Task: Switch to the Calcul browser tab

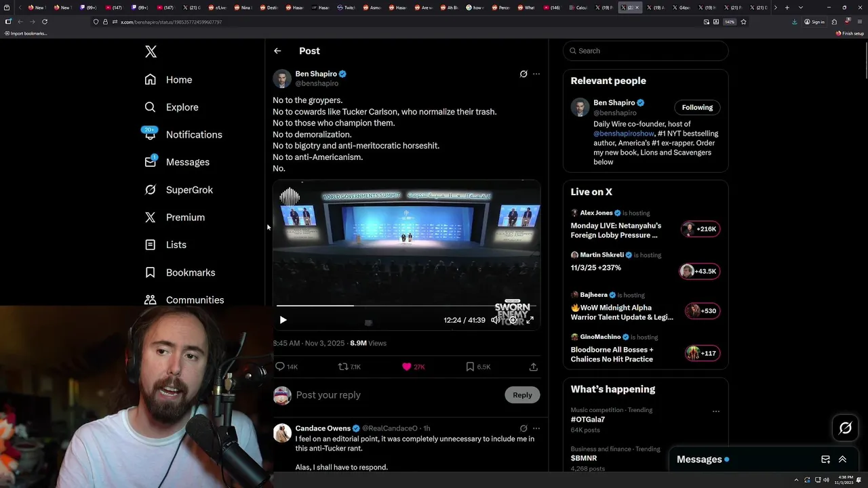Action: (x=578, y=7)
